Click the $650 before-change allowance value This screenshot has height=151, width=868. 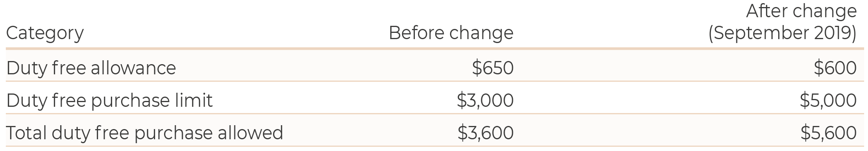[493, 68]
